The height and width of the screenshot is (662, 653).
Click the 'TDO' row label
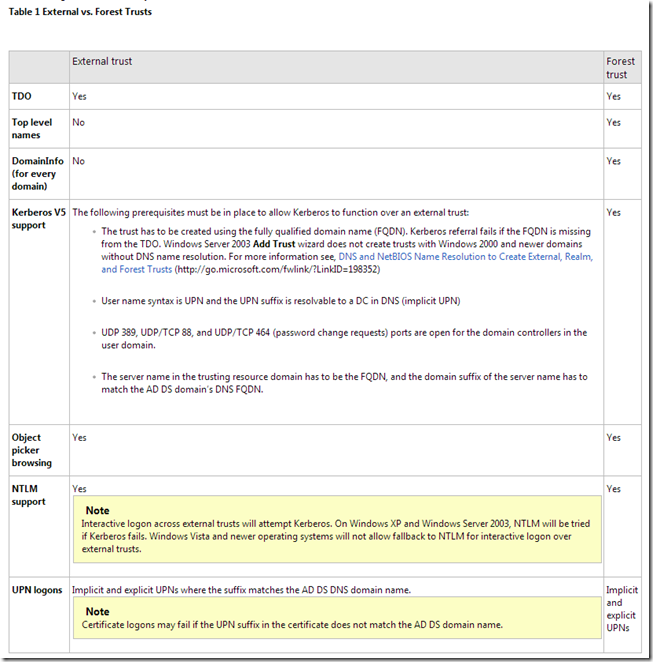(22, 96)
